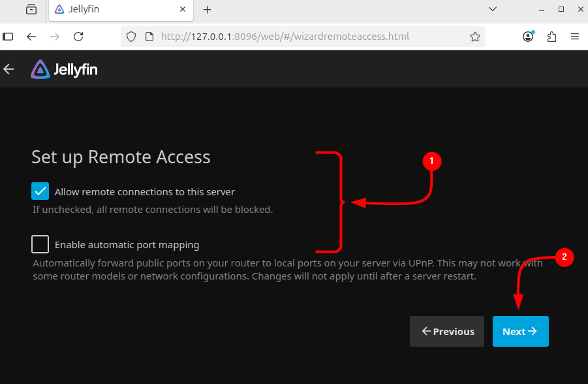
Task: Open the Firefox account profile icon
Action: tap(528, 37)
